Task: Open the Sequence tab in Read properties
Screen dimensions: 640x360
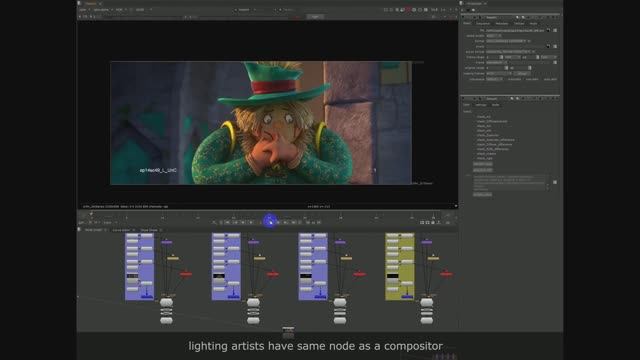Action: [483, 23]
